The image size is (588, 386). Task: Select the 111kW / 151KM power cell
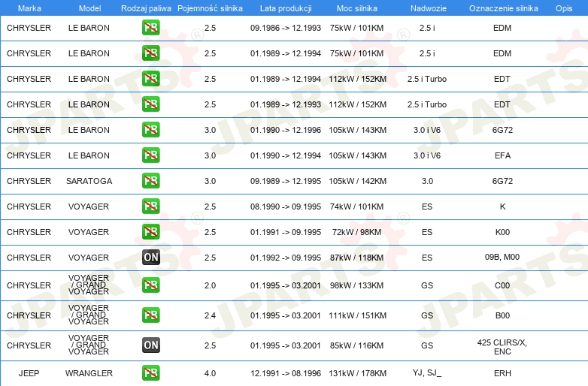tap(357, 315)
